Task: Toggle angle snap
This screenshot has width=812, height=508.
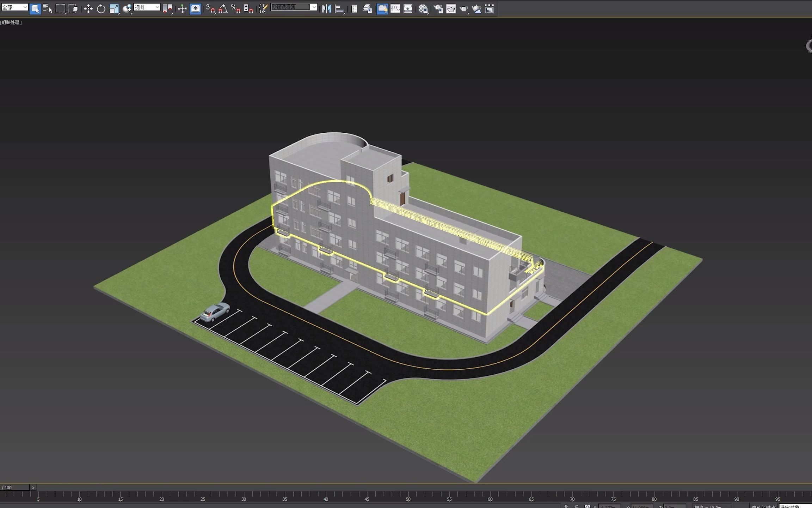Action: coord(223,9)
